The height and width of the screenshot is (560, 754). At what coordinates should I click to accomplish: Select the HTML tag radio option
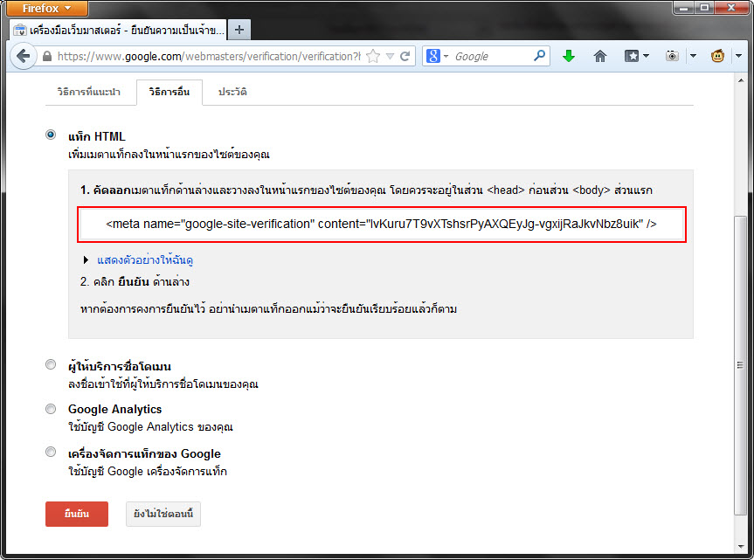pyautogui.click(x=51, y=135)
